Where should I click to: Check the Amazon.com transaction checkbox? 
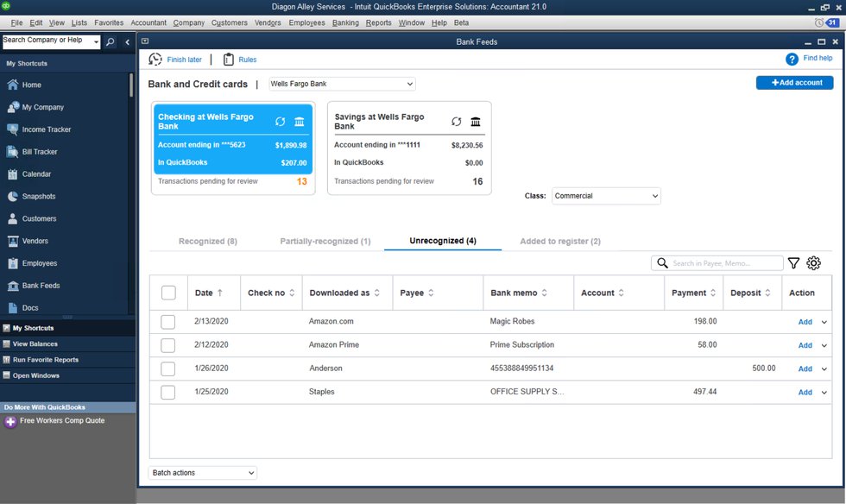pos(168,322)
